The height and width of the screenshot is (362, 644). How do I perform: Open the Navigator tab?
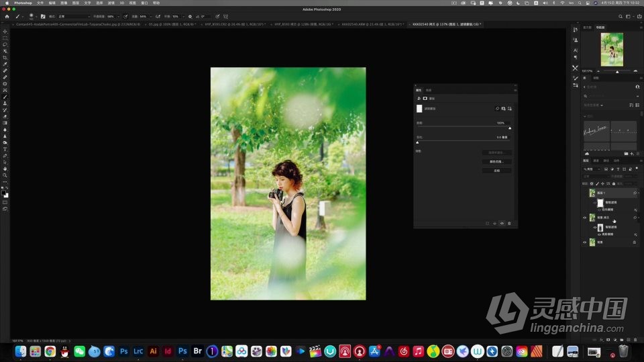[x=600, y=27]
